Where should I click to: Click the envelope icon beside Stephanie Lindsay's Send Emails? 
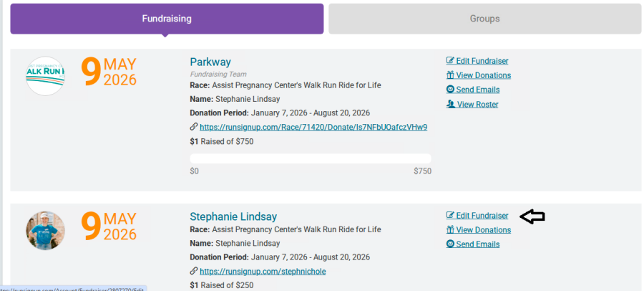(x=450, y=244)
